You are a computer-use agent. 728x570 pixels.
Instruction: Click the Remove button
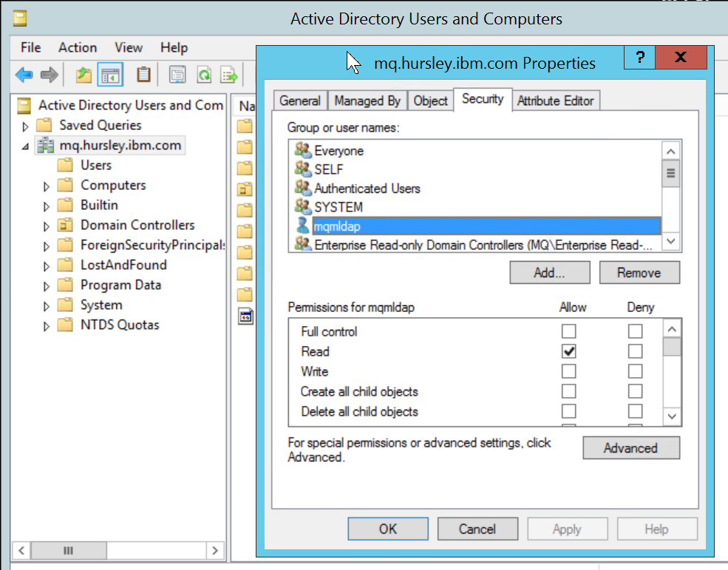point(639,272)
